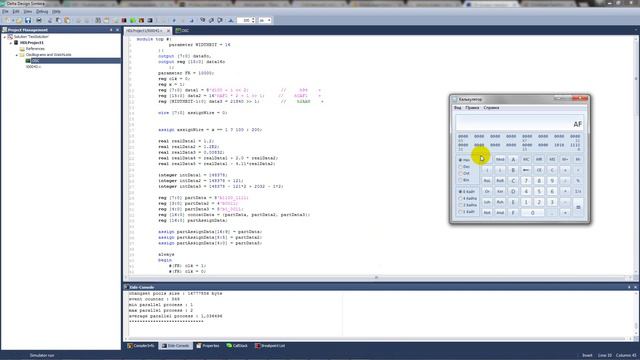Click the orange toolbar icon before black square

click(141, 20)
